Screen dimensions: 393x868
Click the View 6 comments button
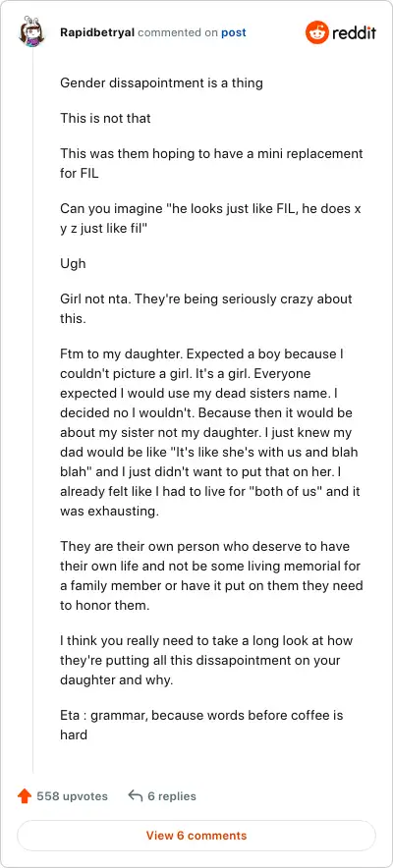pos(196,836)
